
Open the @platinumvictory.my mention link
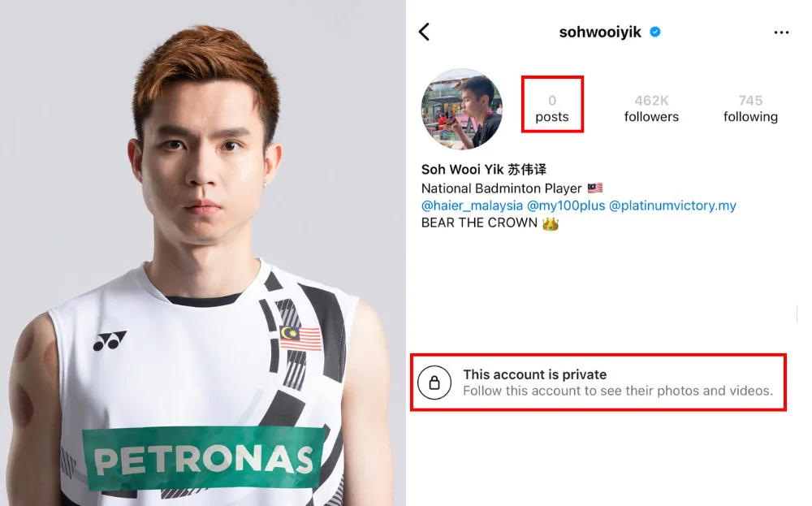click(x=672, y=205)
